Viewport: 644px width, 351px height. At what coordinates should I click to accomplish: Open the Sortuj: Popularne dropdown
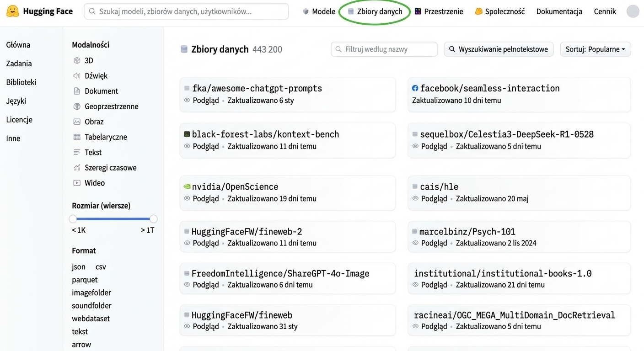point(596,49)
